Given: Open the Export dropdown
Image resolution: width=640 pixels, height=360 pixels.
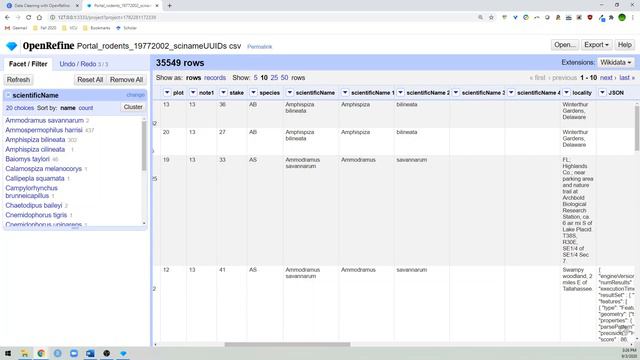Looking at the screenshot, I should click(596, 45).
